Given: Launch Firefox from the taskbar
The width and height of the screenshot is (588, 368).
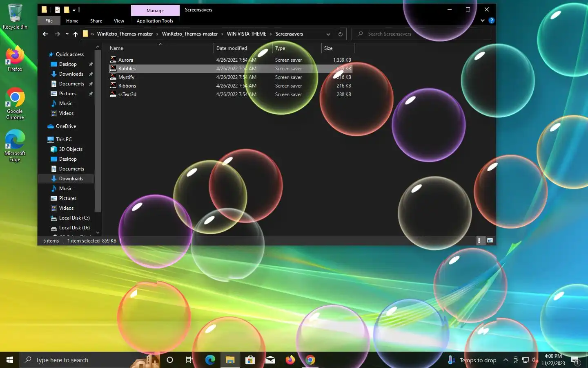Looking at the screenshot, I should click(290, 360).
